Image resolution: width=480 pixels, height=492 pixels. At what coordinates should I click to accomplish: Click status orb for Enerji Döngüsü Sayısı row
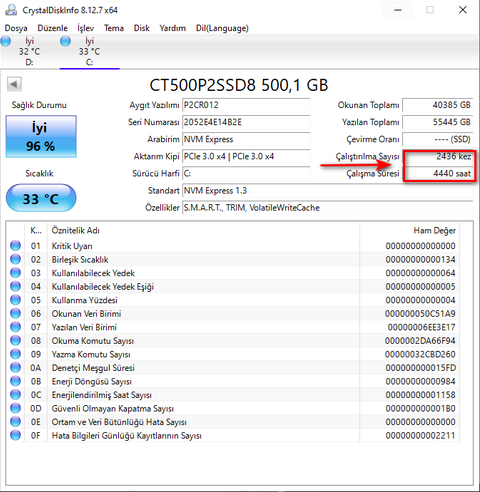coord(15,381)
